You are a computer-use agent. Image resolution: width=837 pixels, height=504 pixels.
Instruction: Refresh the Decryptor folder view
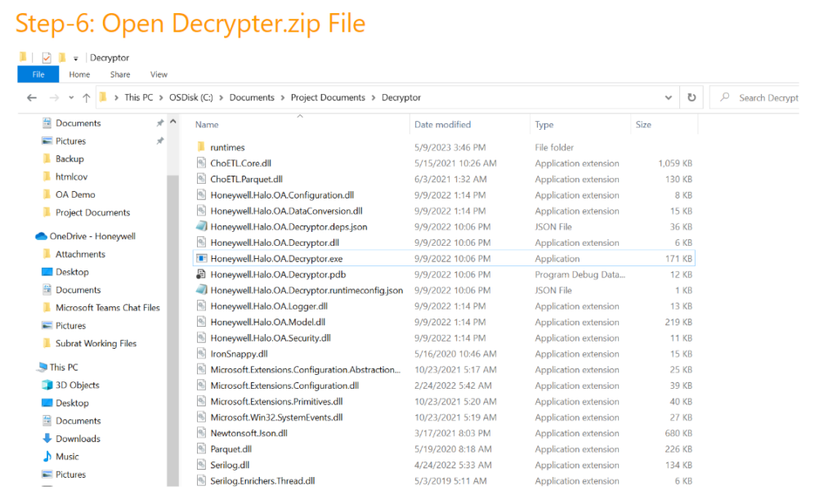(692, 98)
